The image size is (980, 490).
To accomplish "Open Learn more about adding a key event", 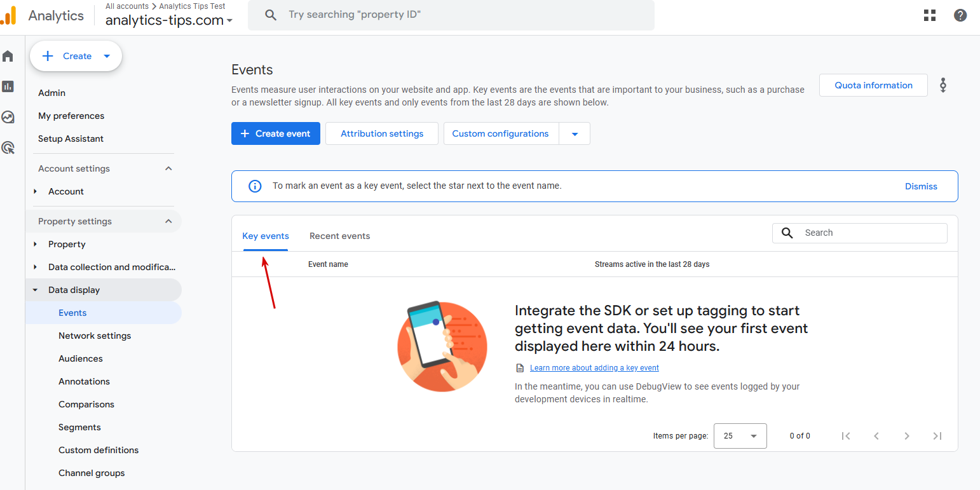I will (x=594, y=368).
